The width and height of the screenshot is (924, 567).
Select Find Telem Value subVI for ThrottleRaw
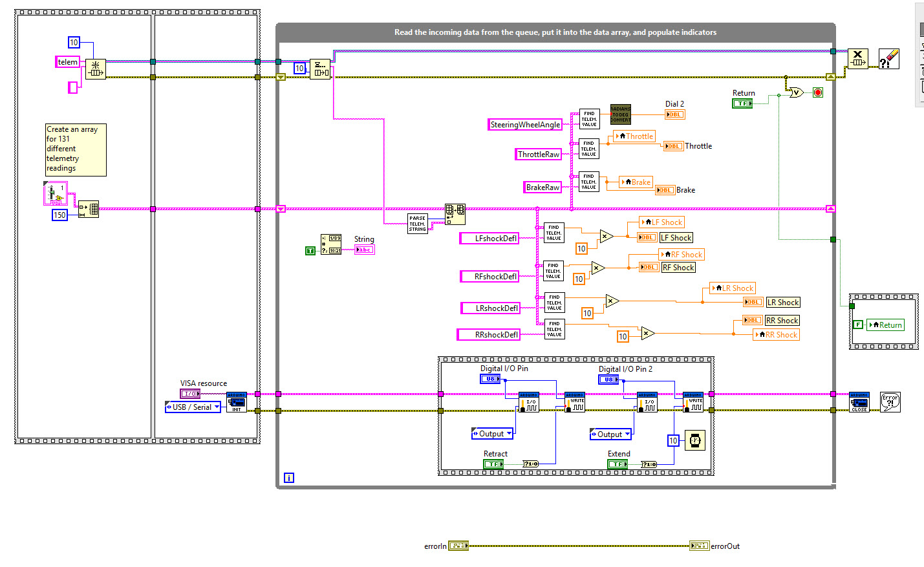point(589,149)
